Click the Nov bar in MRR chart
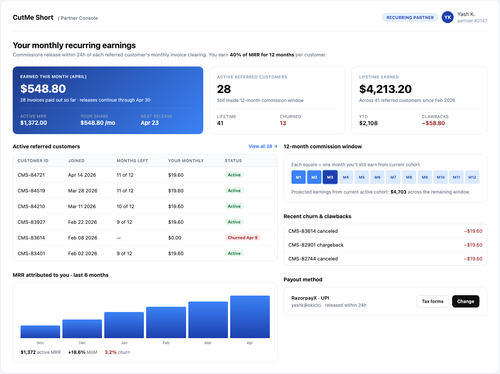Screen dimensions: 500x374 pyautogui.click(x=40, y=332)
